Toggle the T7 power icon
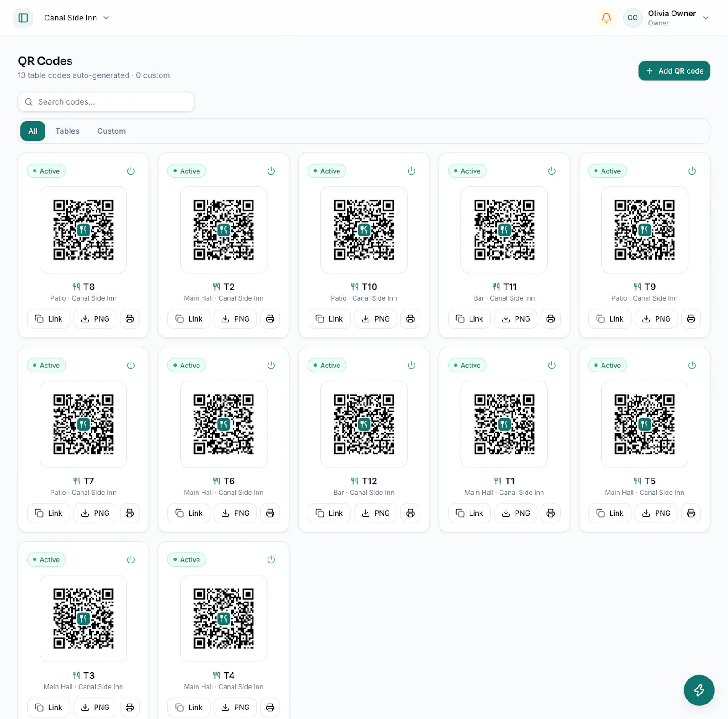 (x=131, y=365)
